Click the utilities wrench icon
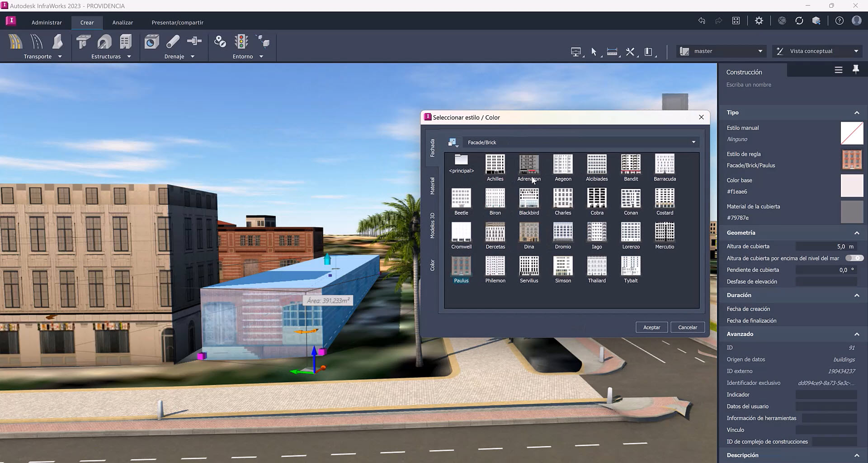Image resolution: width=868 pixels, height=463 pixels. [x=630, y=52]
